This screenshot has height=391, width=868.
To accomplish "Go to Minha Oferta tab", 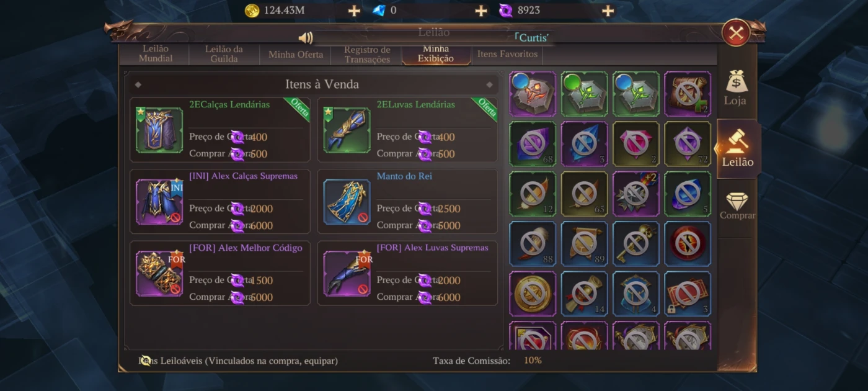I will [295, 55].
